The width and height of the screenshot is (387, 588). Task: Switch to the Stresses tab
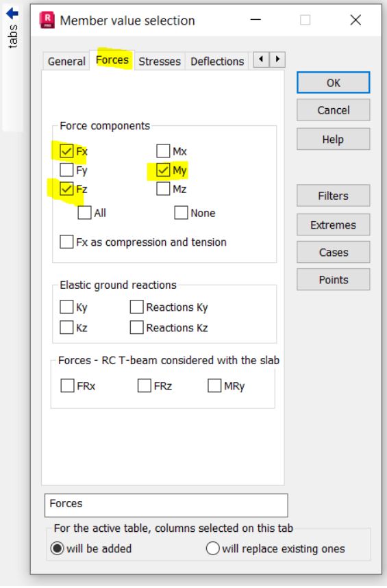click(160, 61)
